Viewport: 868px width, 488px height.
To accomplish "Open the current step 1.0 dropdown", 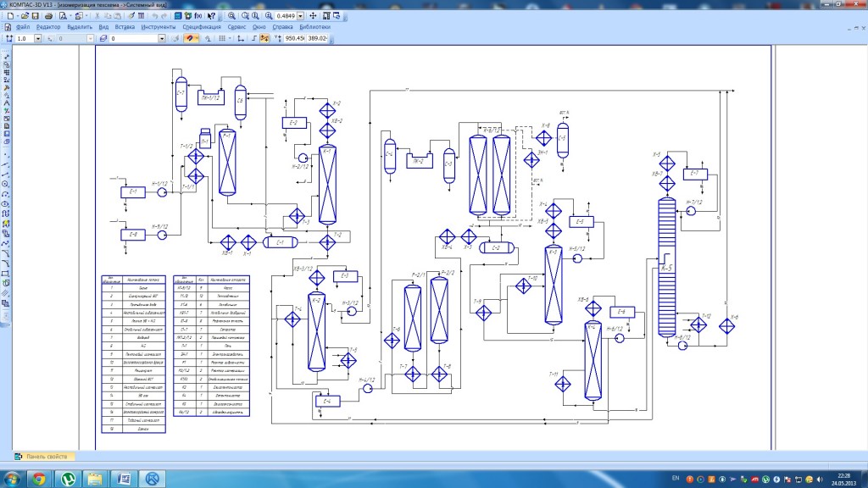I will 38,38.
